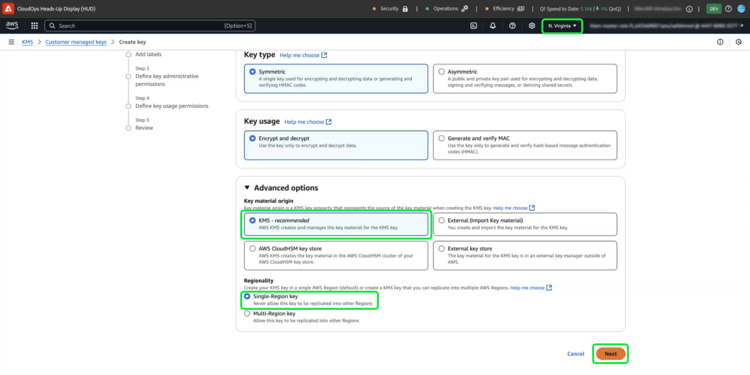Open Key type Help me choose link

click(303, 55)
